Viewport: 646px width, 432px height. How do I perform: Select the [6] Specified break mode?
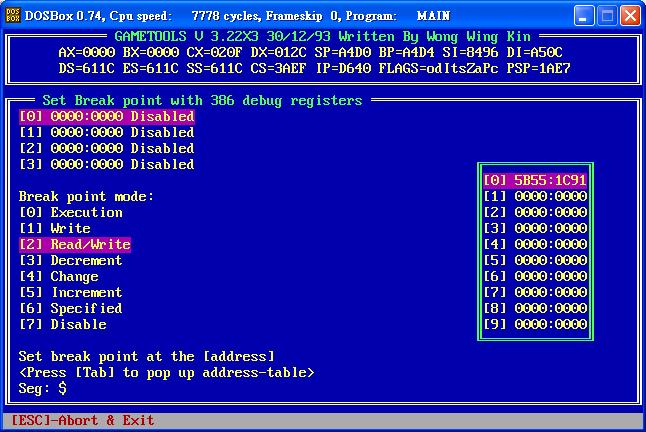tap(71, 308)
